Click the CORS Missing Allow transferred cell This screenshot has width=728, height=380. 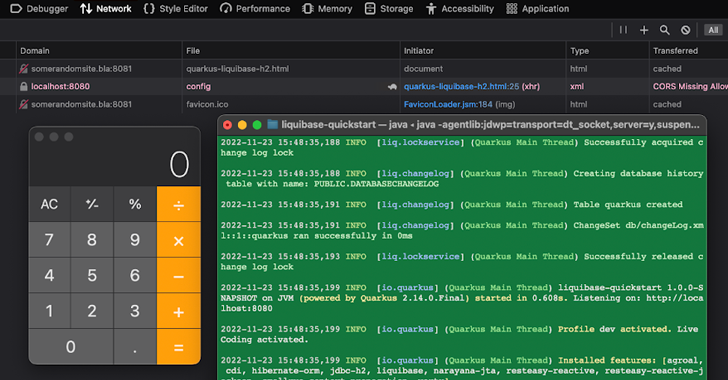click(689, 86)
